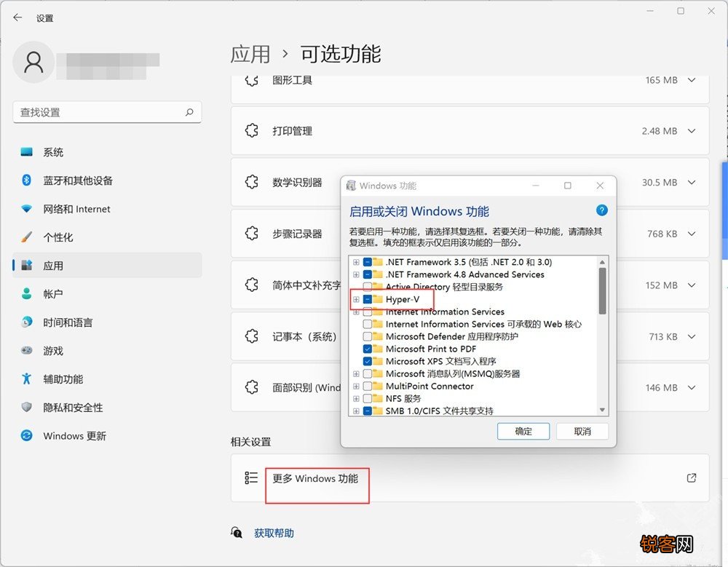Expand the Hyper-V tree node
The height and width of the screenshot is (567, 728).
pyautogui.click(x=356, y=300)
